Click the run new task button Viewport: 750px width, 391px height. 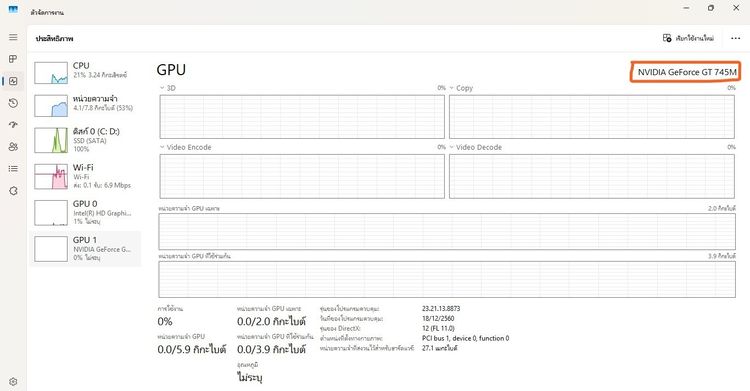688,38
